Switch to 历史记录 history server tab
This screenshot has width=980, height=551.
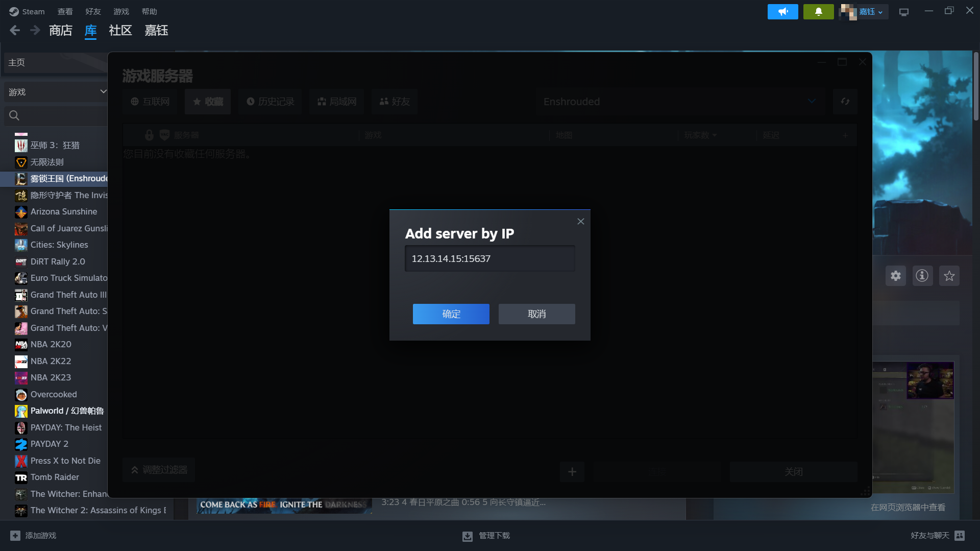pyautogui.click(x=270, y=102)
